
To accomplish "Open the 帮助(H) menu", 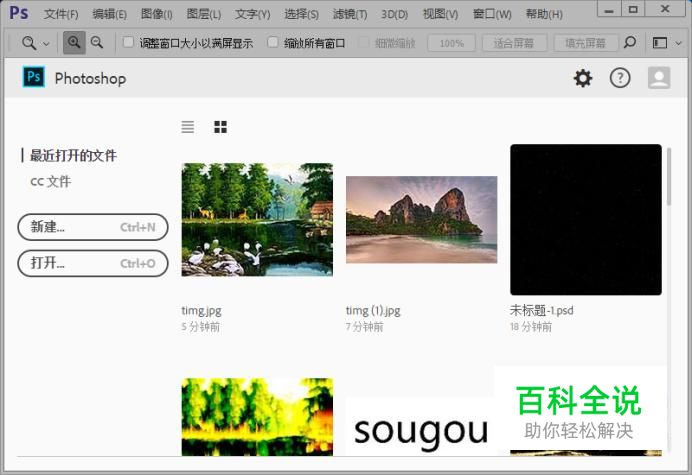I will [x=544, y=14].
